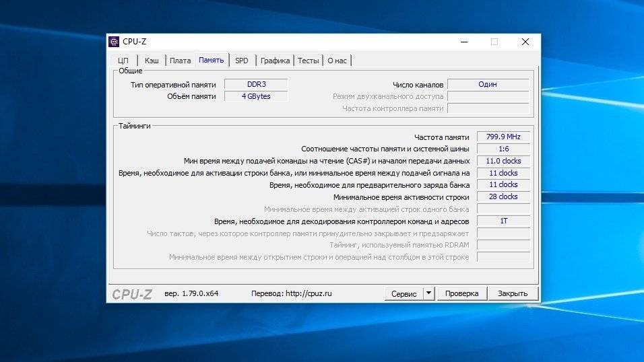Click the Число каналов label

(418, 85)
